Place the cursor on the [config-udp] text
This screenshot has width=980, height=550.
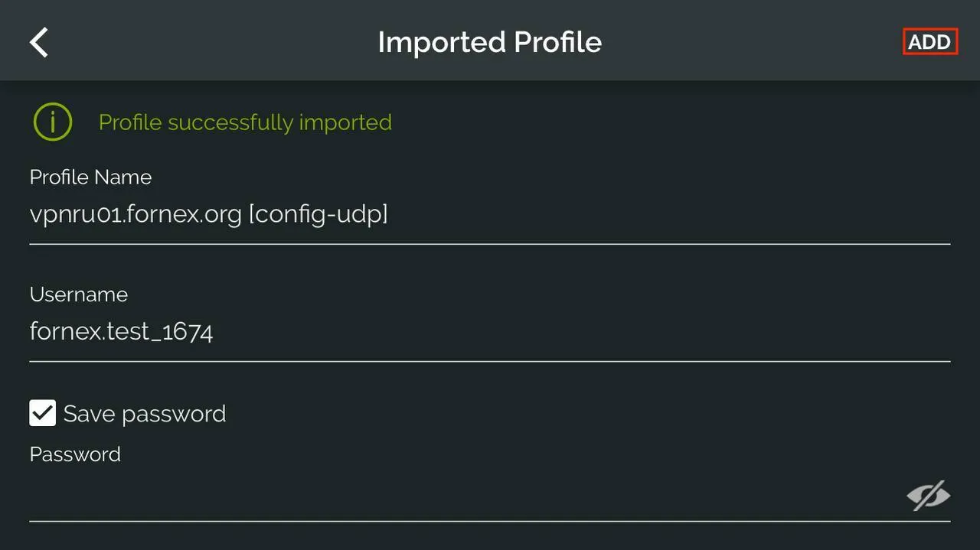[318, 215]
